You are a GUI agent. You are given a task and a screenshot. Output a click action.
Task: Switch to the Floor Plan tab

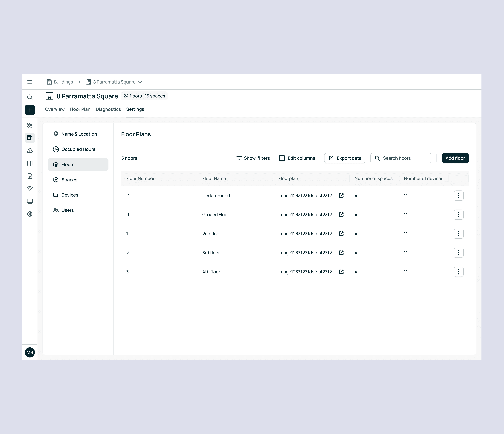(80, 109)
